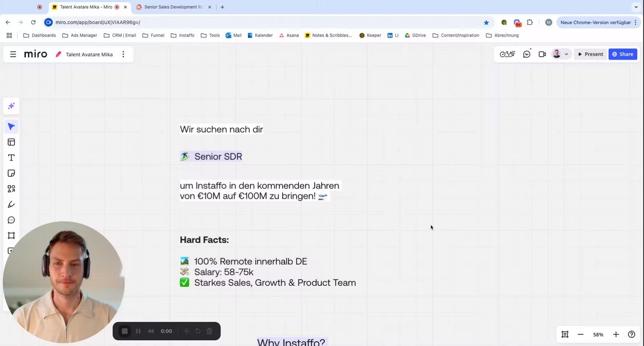
Task: Click Neue Chrome-Version verfügbar update button
Action: pos(599,22)
